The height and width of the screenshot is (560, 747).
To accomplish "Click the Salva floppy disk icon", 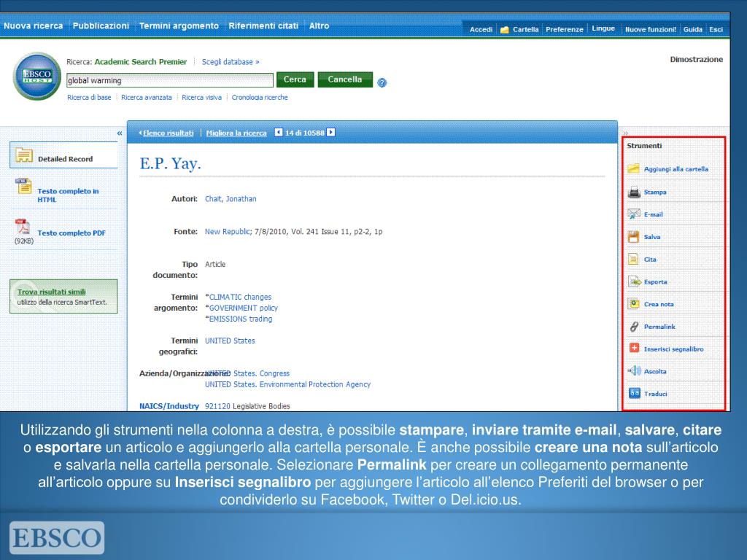I will [634, 237].
